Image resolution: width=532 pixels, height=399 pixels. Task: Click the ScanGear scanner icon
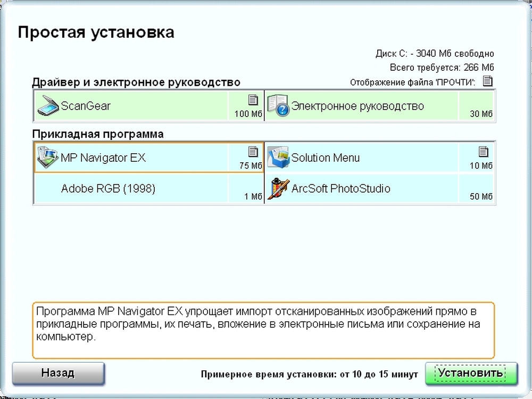point(48,106)
